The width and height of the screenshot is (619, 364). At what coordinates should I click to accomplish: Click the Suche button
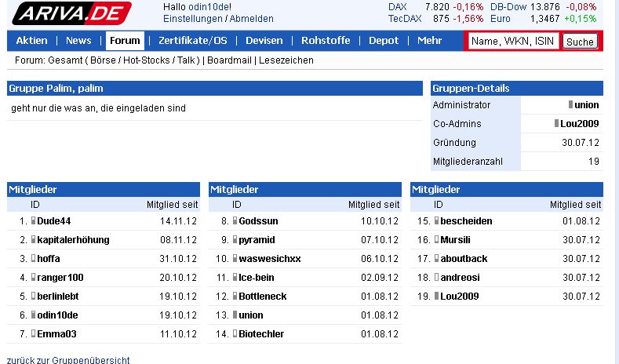580,42
